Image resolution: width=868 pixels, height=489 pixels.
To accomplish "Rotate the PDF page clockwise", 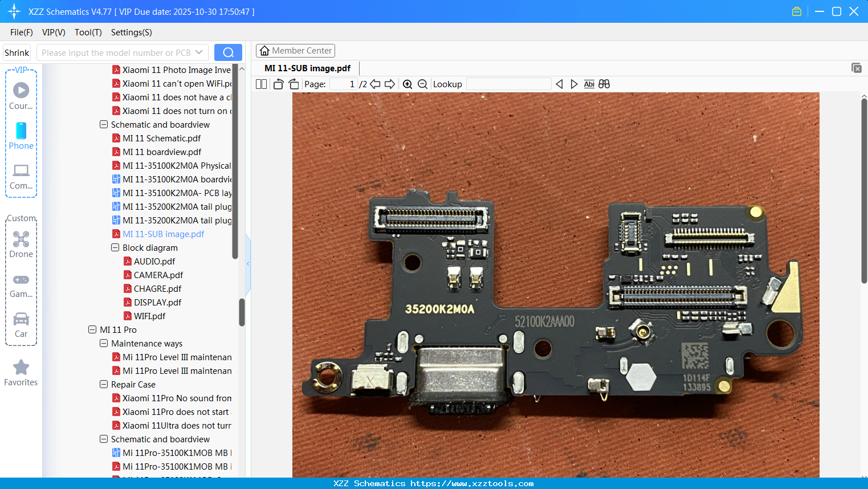I will tap(294, 84).
